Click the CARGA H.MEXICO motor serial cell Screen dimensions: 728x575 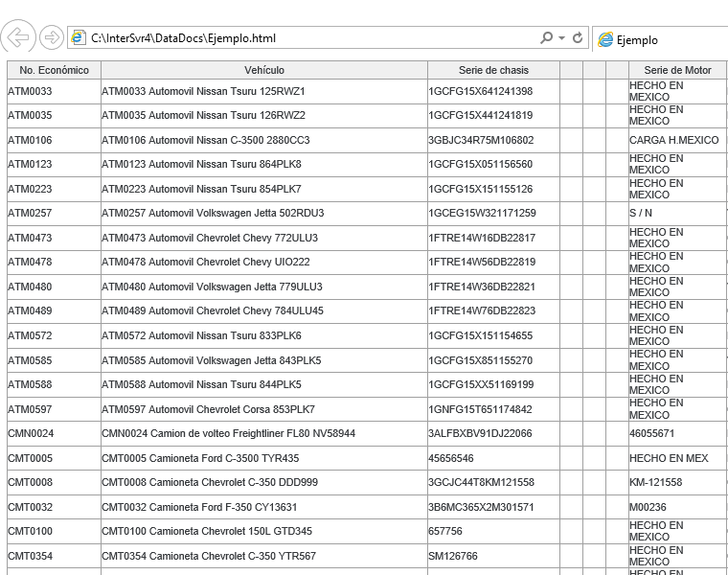[674, 140]
